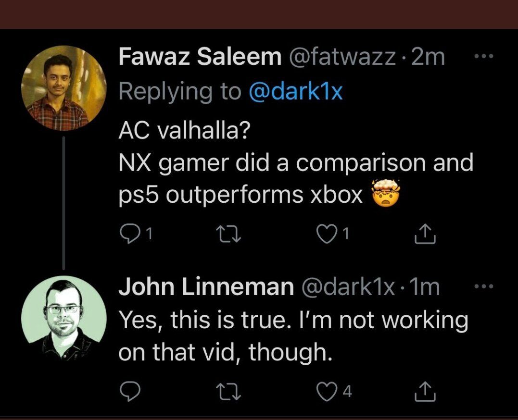The height and width of the screenshot is (420, 518).
Task: Open Fawaz Saleem's profile picture
Action: coord(63,88)
